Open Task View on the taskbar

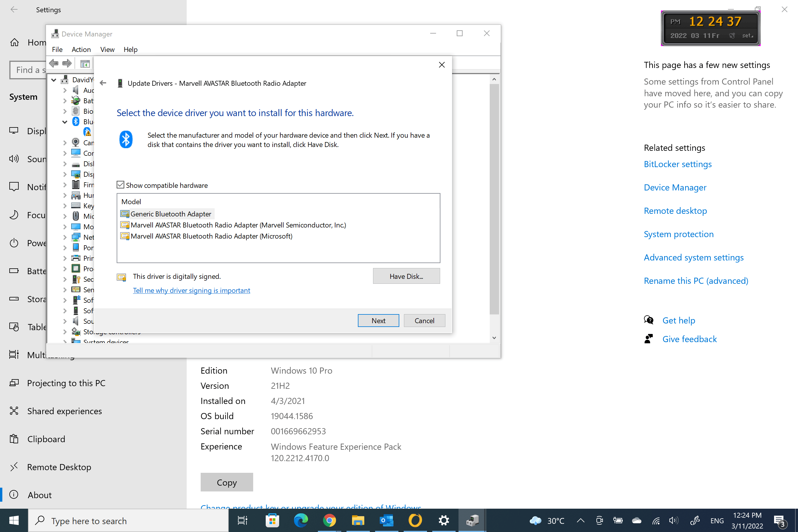coord(242,520)
